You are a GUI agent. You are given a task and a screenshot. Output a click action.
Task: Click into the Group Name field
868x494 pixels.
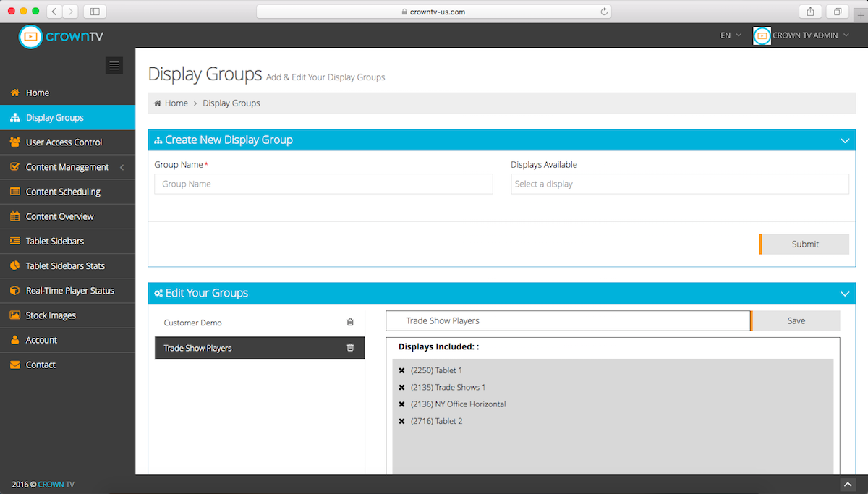(323, 184)
